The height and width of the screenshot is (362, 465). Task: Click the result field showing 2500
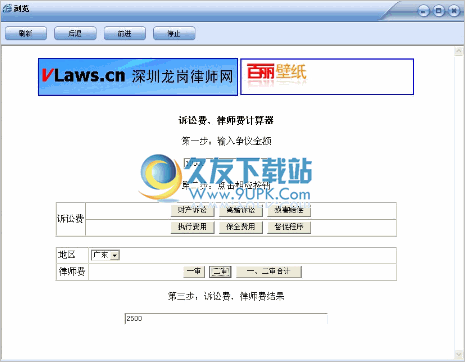coord(226,319)
